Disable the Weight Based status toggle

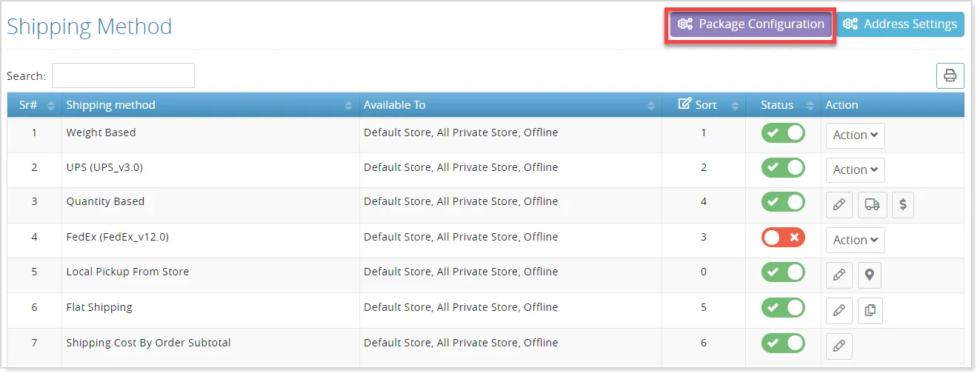click(783, 133)
